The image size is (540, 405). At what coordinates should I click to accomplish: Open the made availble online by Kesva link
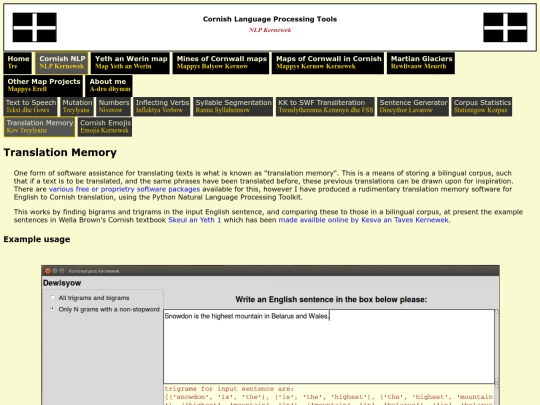pos(364,220)
